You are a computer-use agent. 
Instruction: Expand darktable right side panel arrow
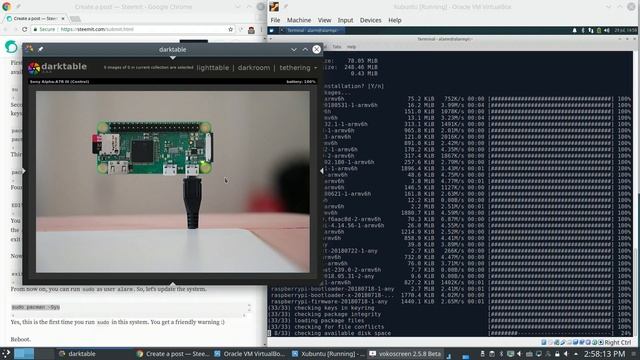(x=321, y=171)
